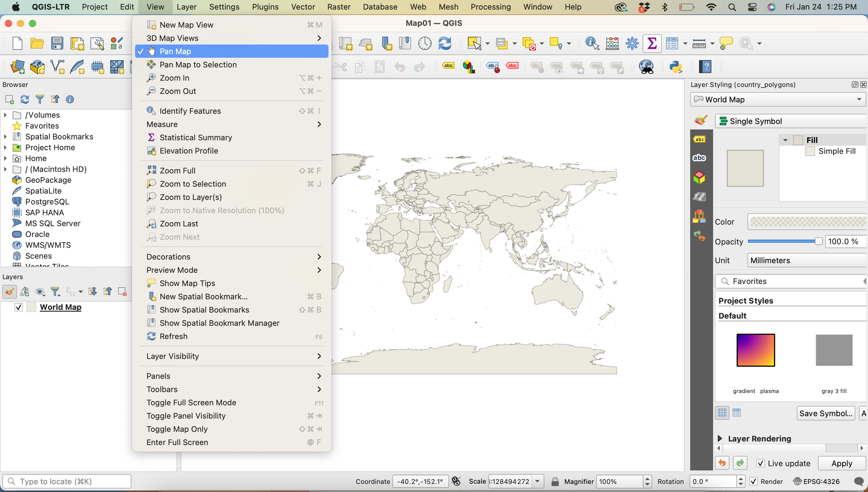868x492 pixels.
Task: Disable Live update in Layer Styling
Action: click(x=760, y=463)
